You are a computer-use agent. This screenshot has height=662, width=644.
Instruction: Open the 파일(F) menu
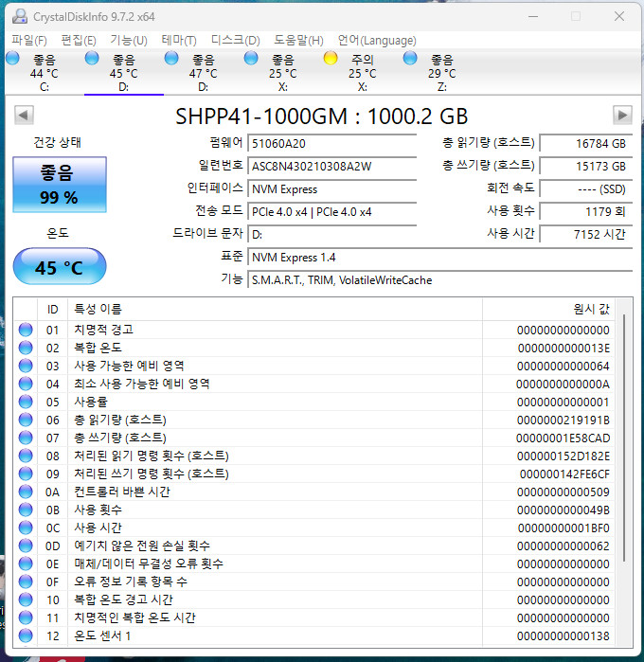[x=29, y=41]
